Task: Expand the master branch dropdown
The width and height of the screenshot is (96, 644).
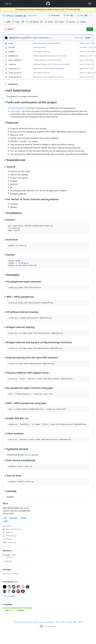Action: pos(10,29)
